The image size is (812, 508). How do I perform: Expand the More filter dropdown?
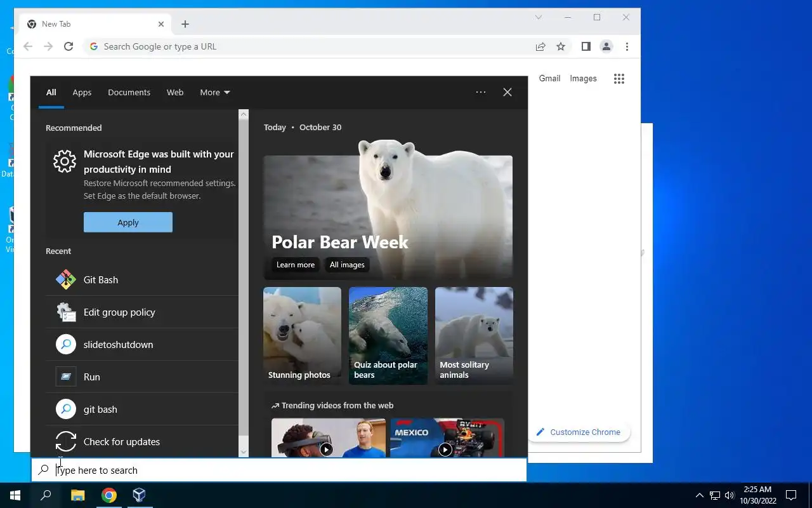(x=215, y=92)
